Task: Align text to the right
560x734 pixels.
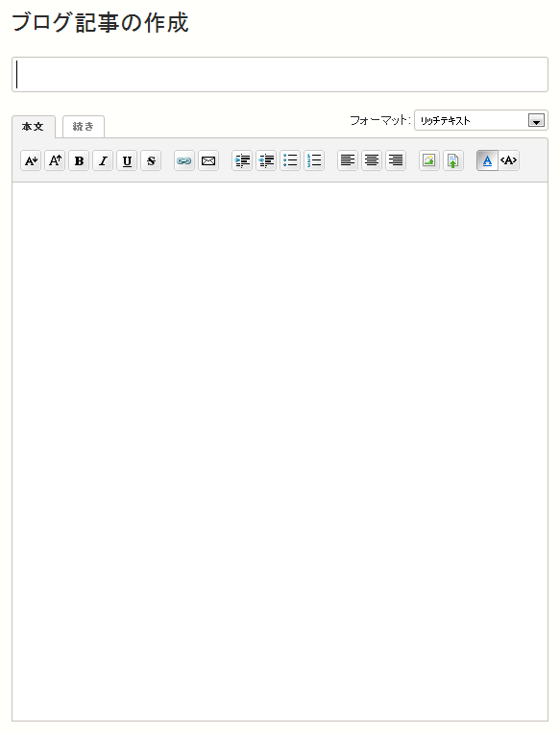Action: point(396,160)
